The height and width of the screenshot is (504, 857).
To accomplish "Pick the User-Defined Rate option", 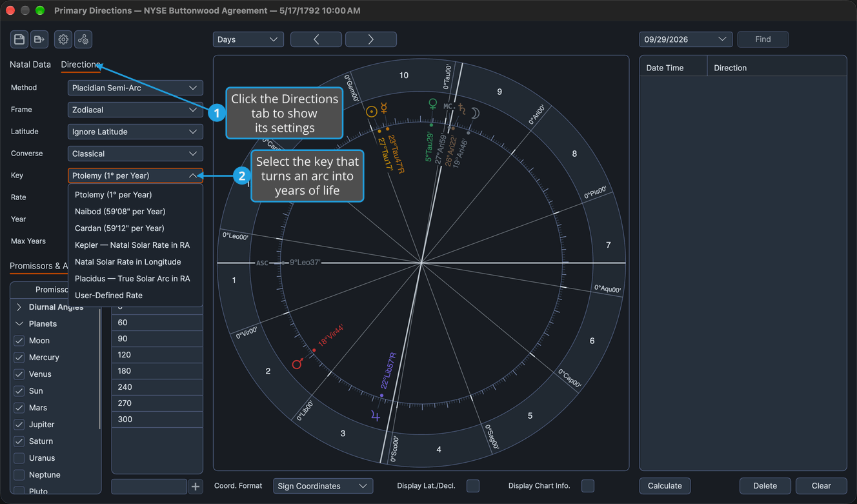I will [x=136, y=296].
